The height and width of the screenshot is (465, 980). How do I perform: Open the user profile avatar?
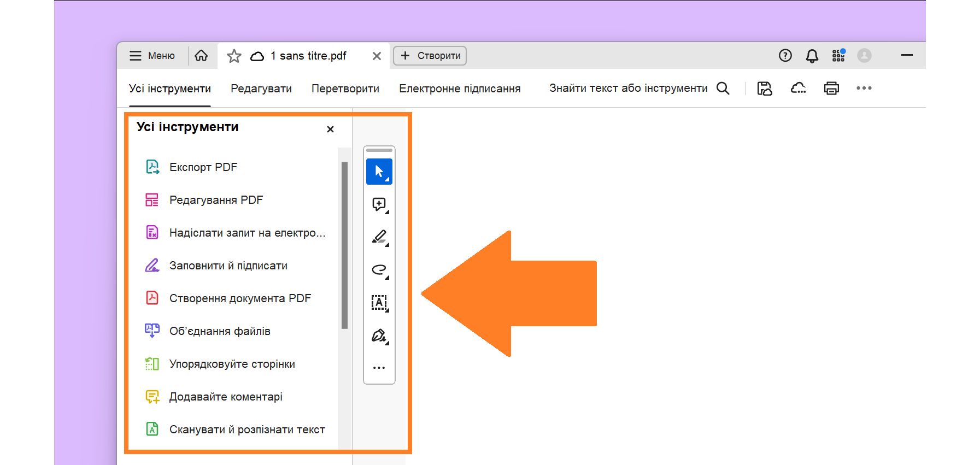tap(864, 56)
